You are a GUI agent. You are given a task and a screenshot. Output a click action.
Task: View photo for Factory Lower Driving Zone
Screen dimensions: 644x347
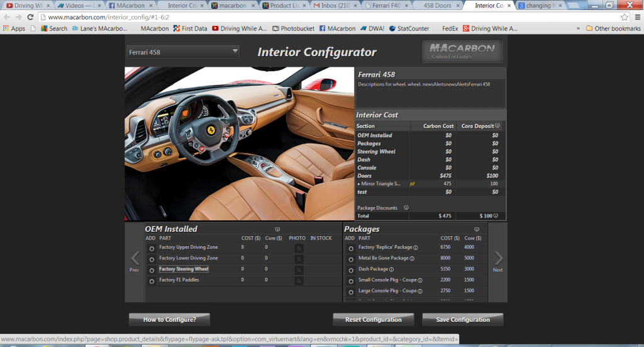pyautogui.click(x=299, y=259)
